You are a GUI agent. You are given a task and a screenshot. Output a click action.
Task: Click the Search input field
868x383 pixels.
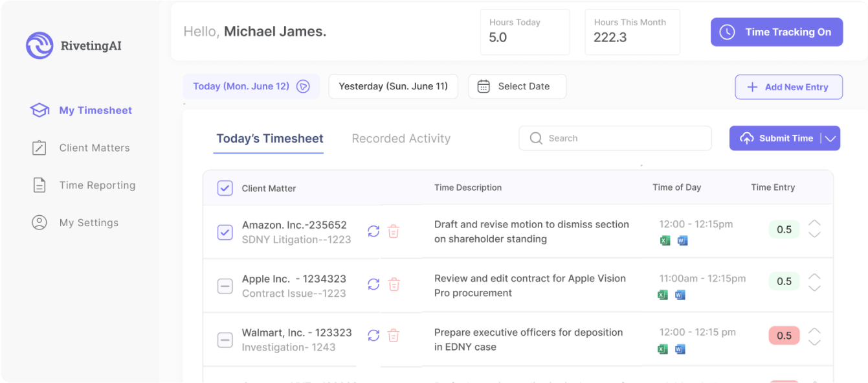615,138
